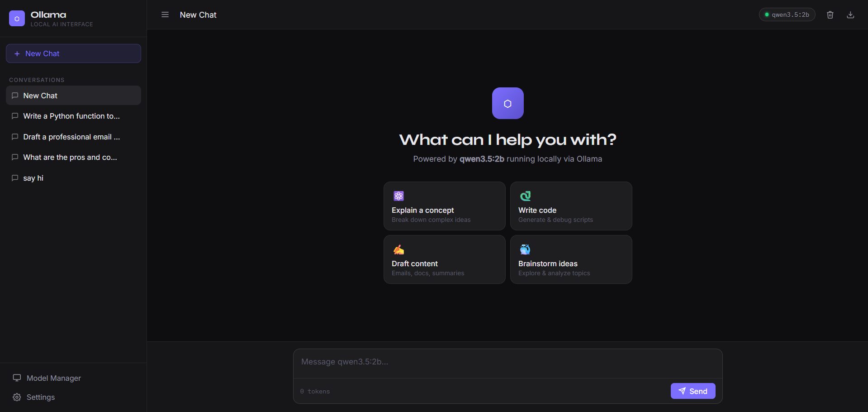Click the green snake icon on Write code
The width and height of the screenshot is (868, 412).
tap(525, 196)
